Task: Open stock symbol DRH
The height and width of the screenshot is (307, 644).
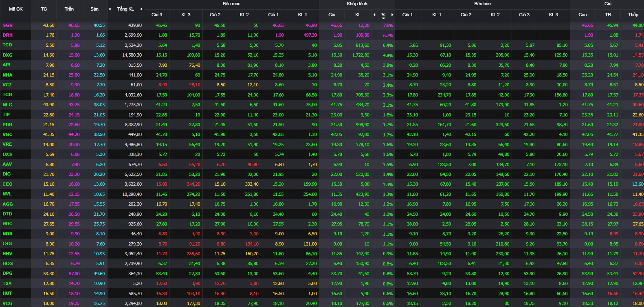Action: (8, 35)
